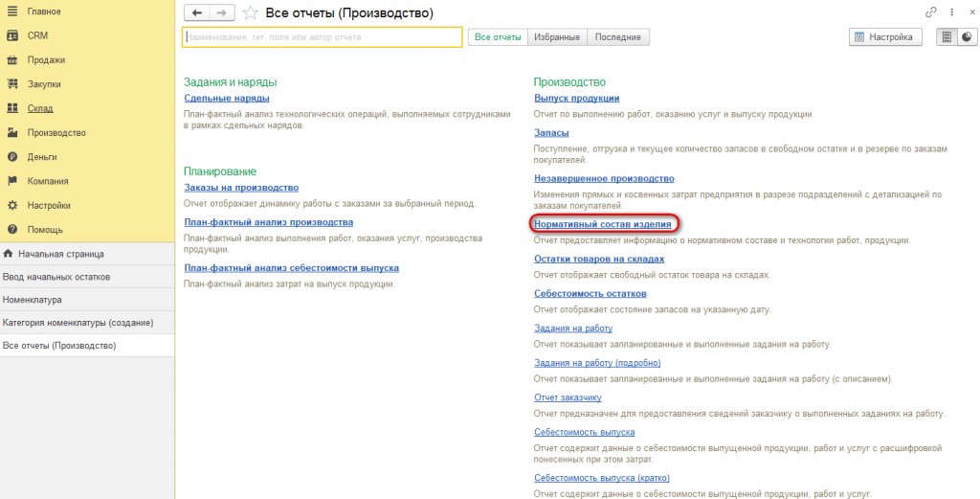Open План-фактный анализ производства report

point(269,222)
